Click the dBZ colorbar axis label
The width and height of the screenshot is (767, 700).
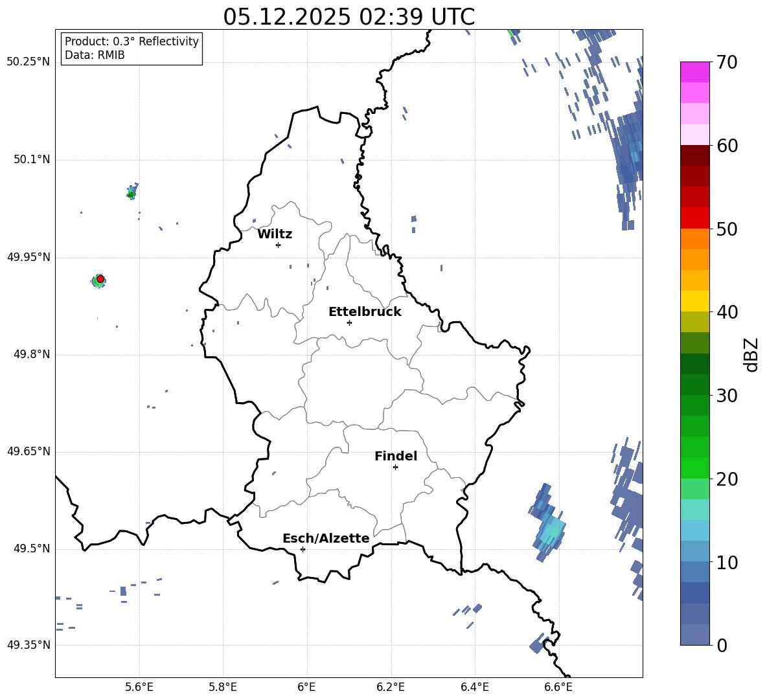[751, 354]
